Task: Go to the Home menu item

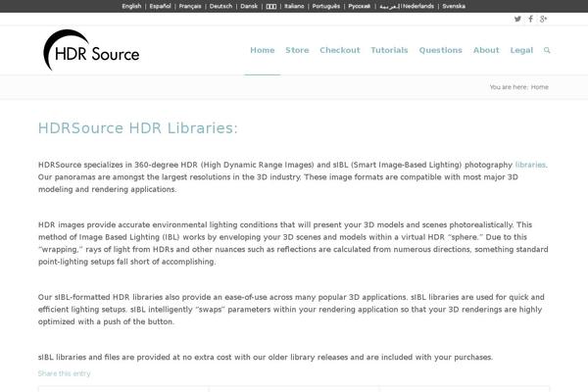Action: (x=263, y=50)
